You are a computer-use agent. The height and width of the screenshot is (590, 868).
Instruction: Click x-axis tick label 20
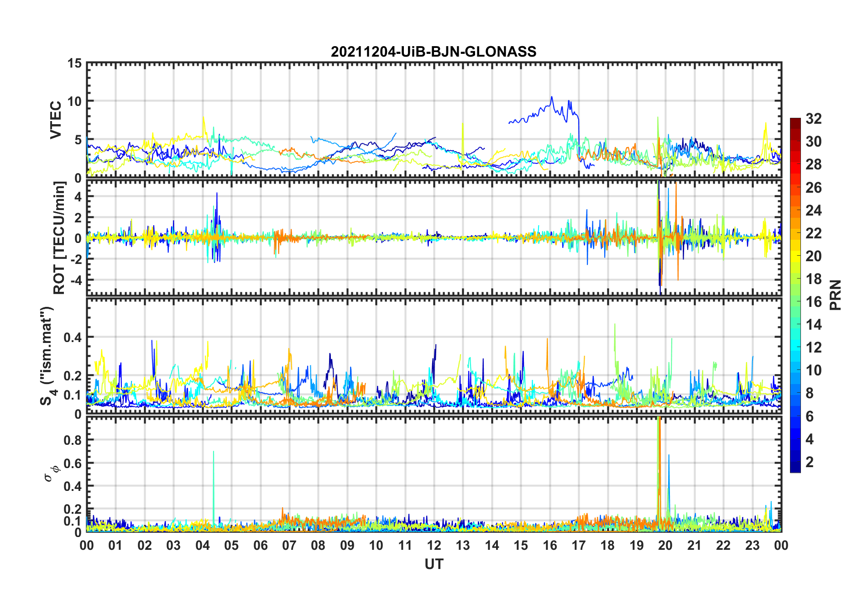click(665, 545)
